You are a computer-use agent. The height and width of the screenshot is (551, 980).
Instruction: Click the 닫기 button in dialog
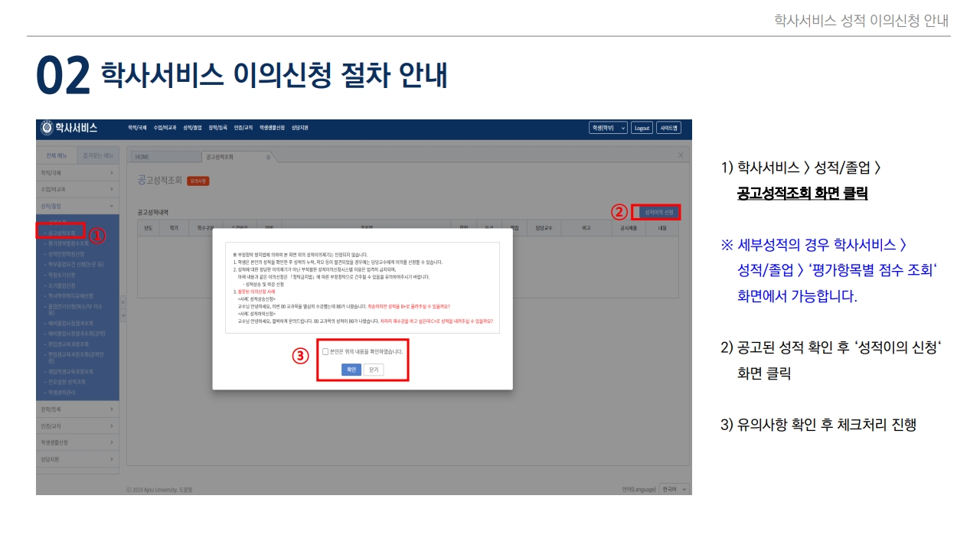pos(374,370)
